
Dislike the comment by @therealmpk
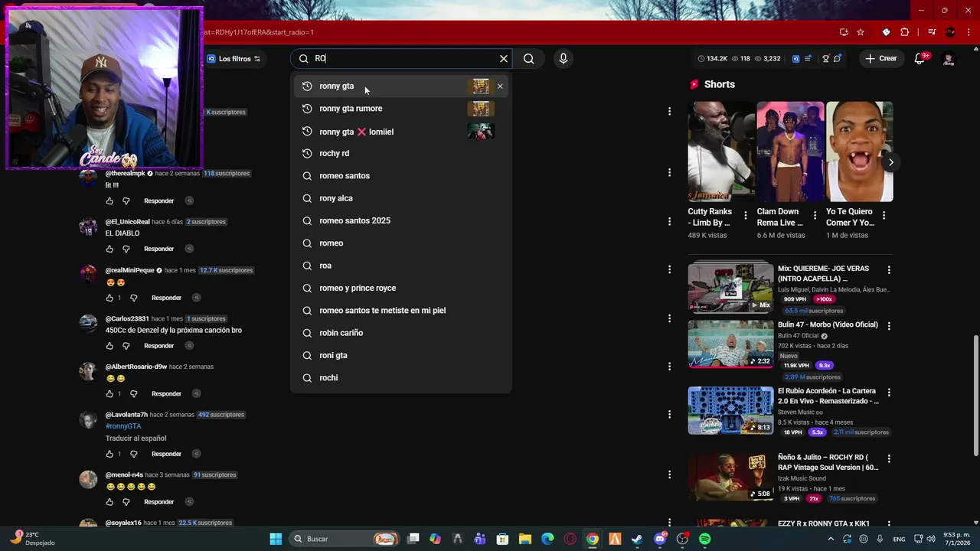tap(126, 201)
